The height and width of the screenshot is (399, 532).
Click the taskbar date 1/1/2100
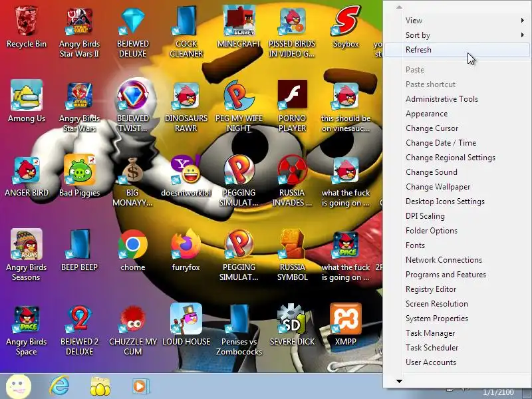(498, 392)
